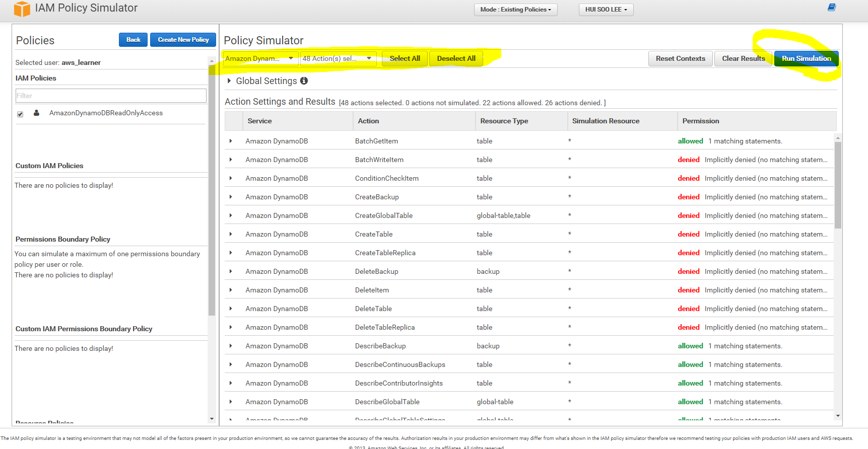This screenshot has width=868, height=449.
Task: Click the Action column header
Action: coord(414,121)
